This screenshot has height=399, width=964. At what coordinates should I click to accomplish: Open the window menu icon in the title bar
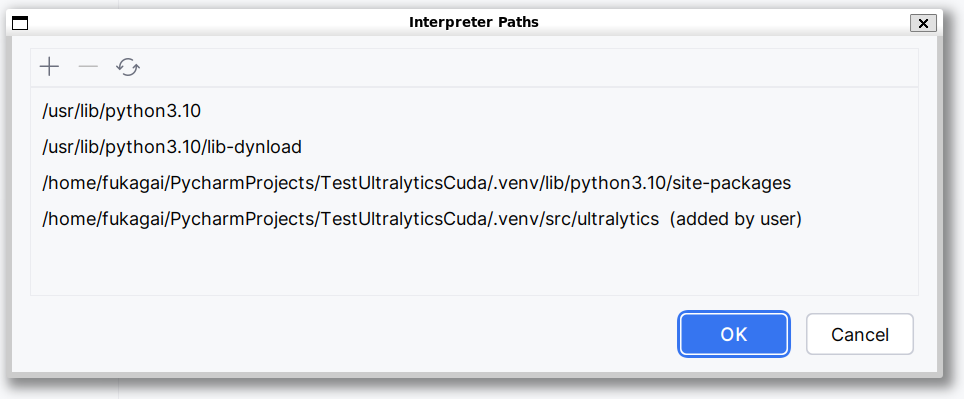pyautogui.click(x=20, y=23)
